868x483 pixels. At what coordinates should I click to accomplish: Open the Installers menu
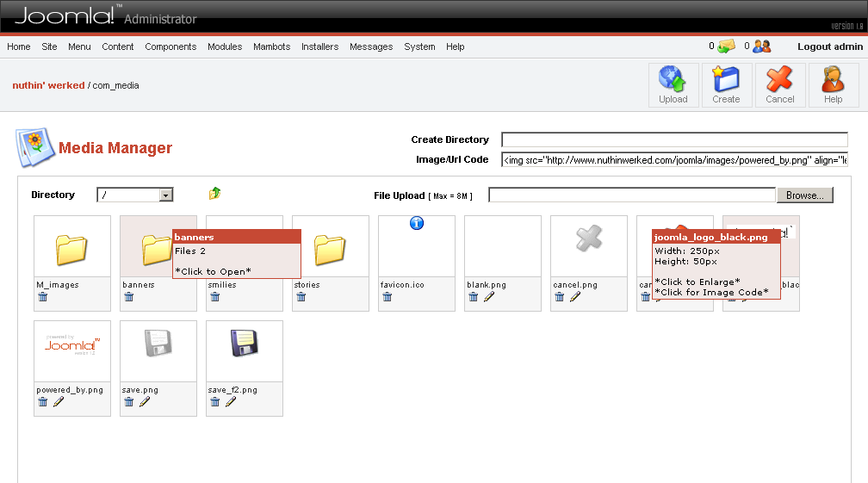click(x=320, y=46)
